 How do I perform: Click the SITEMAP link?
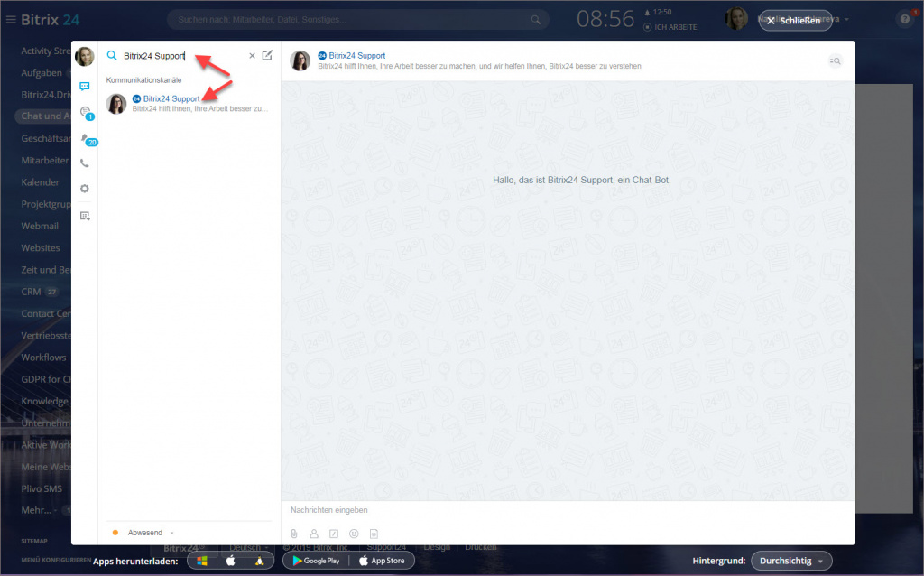pos(34,541)
